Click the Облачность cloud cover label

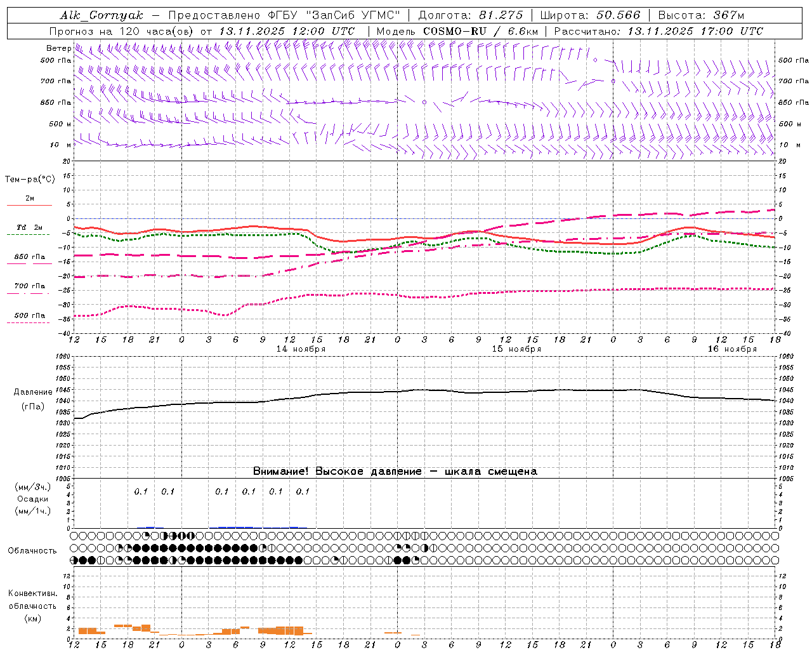click(32, 550)
